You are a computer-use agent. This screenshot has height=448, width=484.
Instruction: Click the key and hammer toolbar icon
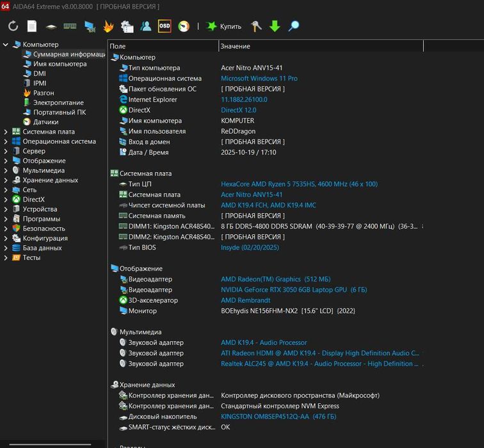tap(256, 26)
